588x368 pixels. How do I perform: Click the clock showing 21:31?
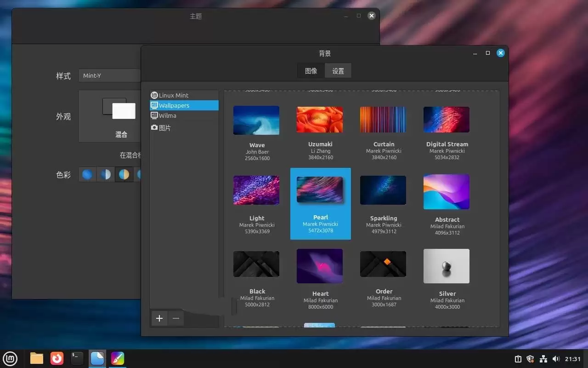pyautogui.click(x=573, y=359)
